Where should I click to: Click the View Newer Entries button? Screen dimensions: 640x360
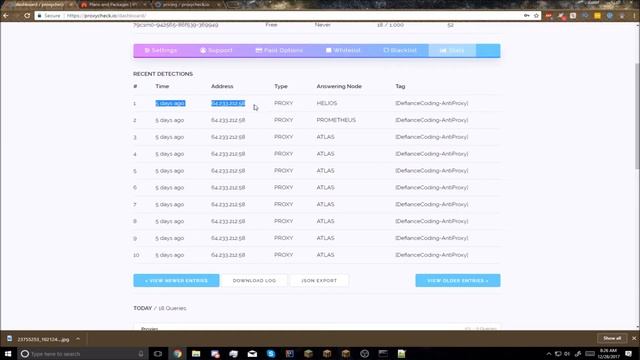[176, 280]
